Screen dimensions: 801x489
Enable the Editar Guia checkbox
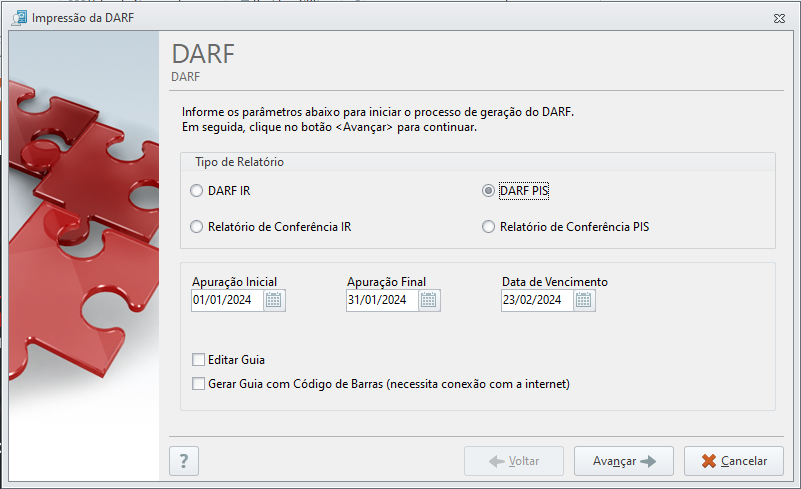[x=198, y=360]
